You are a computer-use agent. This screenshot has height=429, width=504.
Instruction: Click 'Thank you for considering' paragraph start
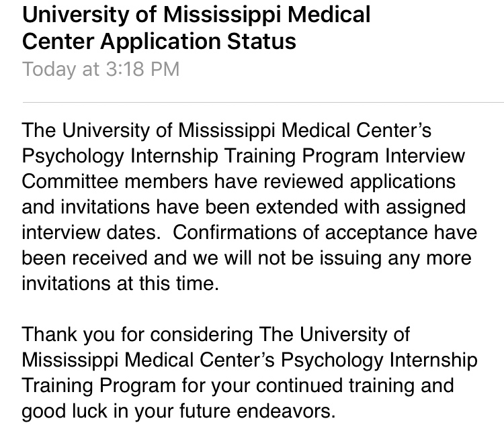[x=137, y=335]
